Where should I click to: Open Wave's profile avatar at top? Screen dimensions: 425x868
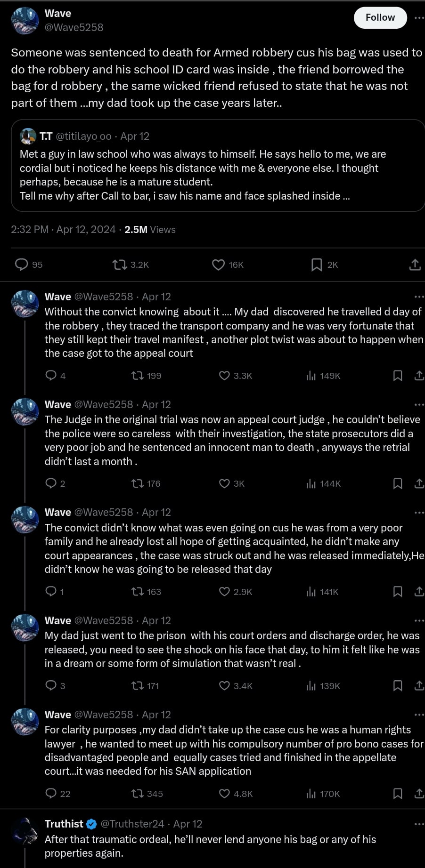tap(25, 20)
